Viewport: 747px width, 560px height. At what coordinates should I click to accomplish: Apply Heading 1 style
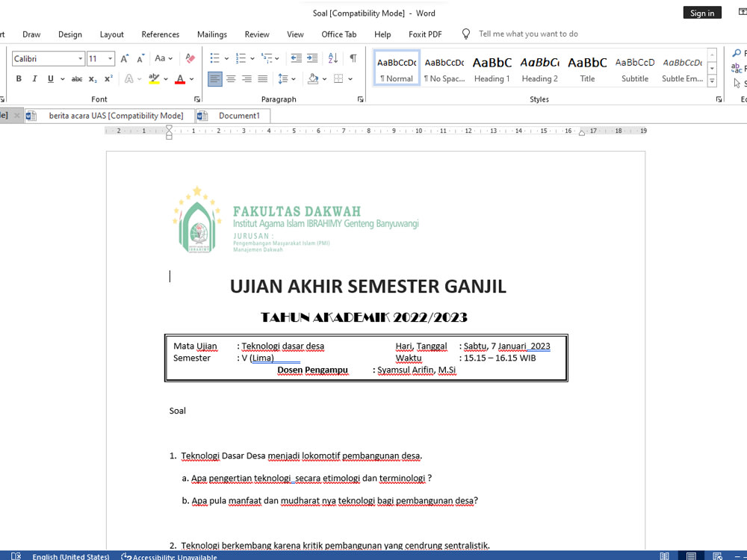pyautogui.click(x=492, y=68)
